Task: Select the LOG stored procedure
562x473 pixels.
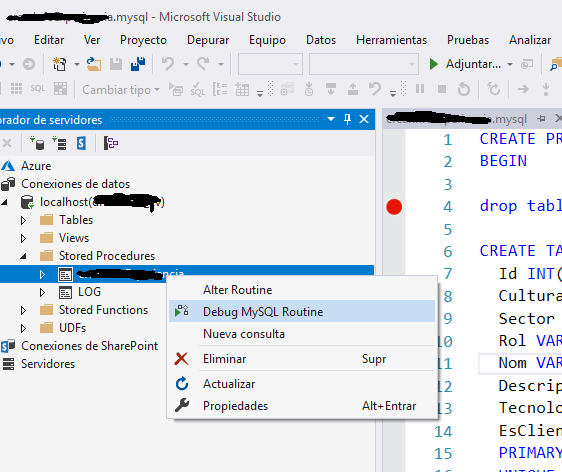Action: 89,292
